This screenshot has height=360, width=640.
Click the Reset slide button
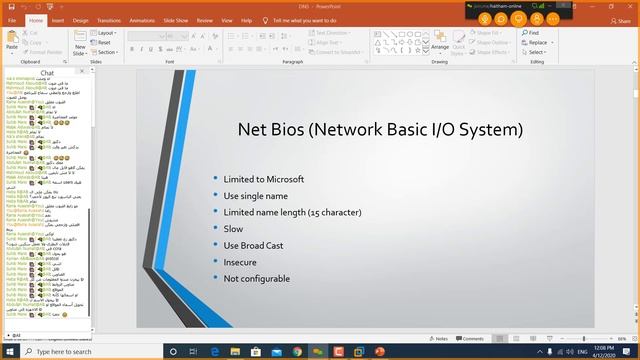(100, 42)
